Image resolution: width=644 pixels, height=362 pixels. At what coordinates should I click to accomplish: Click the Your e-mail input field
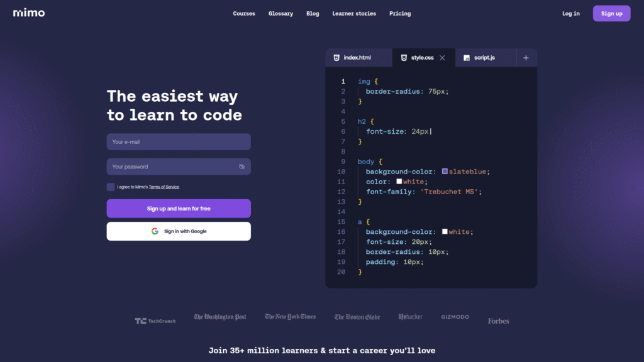(179, 141)
